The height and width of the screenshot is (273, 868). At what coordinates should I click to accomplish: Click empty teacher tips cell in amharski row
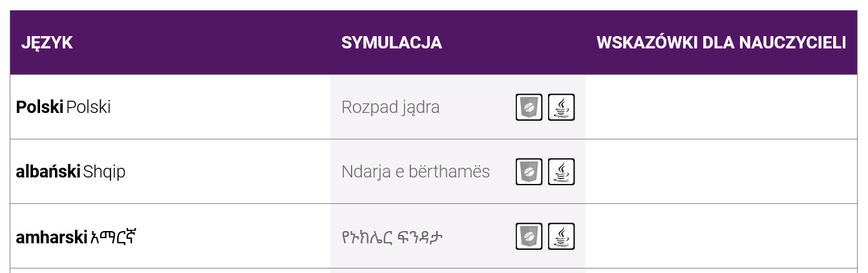[721, 236]
